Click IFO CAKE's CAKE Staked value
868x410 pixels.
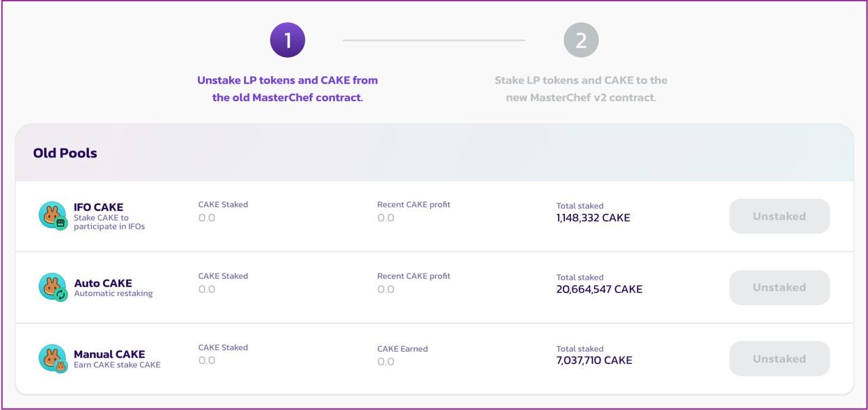click(207, 218)
